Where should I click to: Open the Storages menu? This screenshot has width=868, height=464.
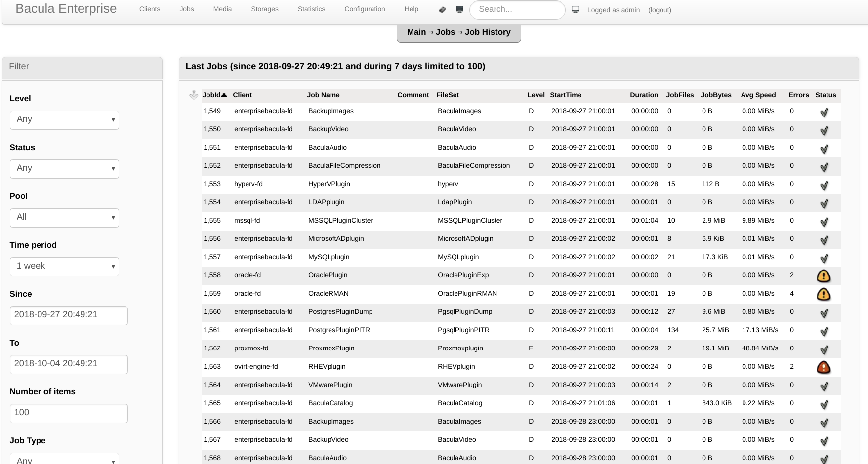point(265,9)
